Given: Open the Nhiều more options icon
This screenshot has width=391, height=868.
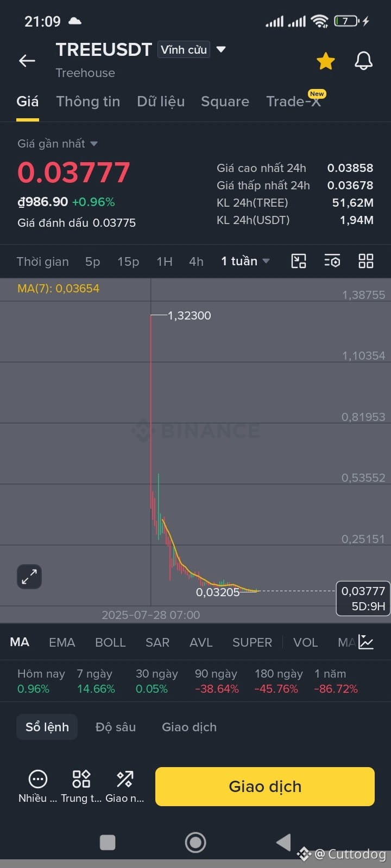Looking at the screenshot, I should (37, 786).
